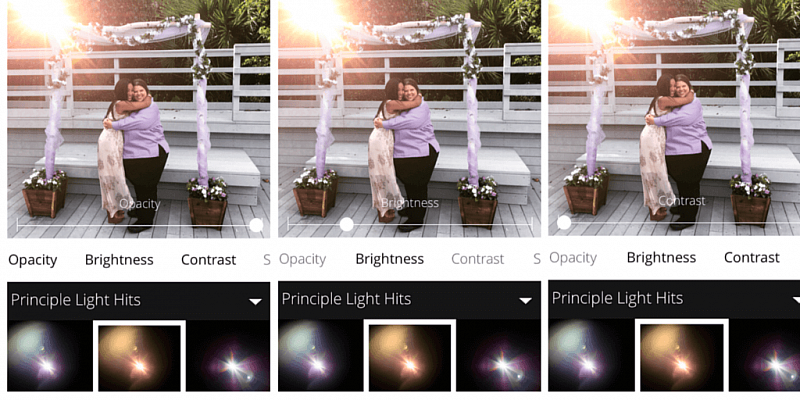Select the purple starburst thumbnail in middle panel
800x400 pixels.
pyautogui.click(x=498, y=356)
